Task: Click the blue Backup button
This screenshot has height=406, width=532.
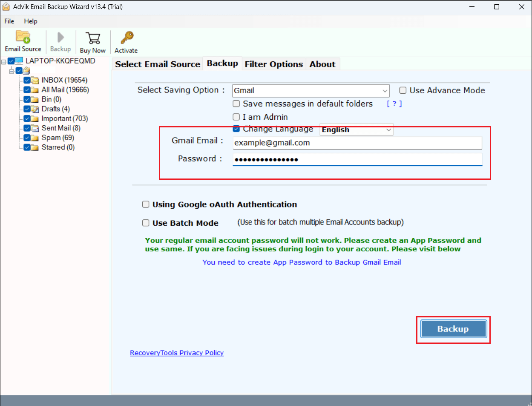Action: tap(453, 329)
